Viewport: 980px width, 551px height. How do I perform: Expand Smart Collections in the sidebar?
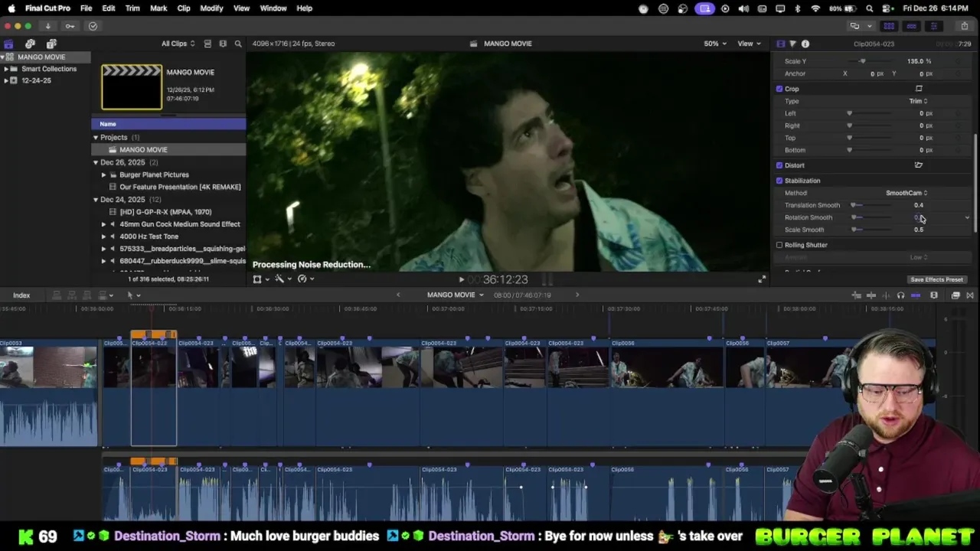click(x=6, y=69)
